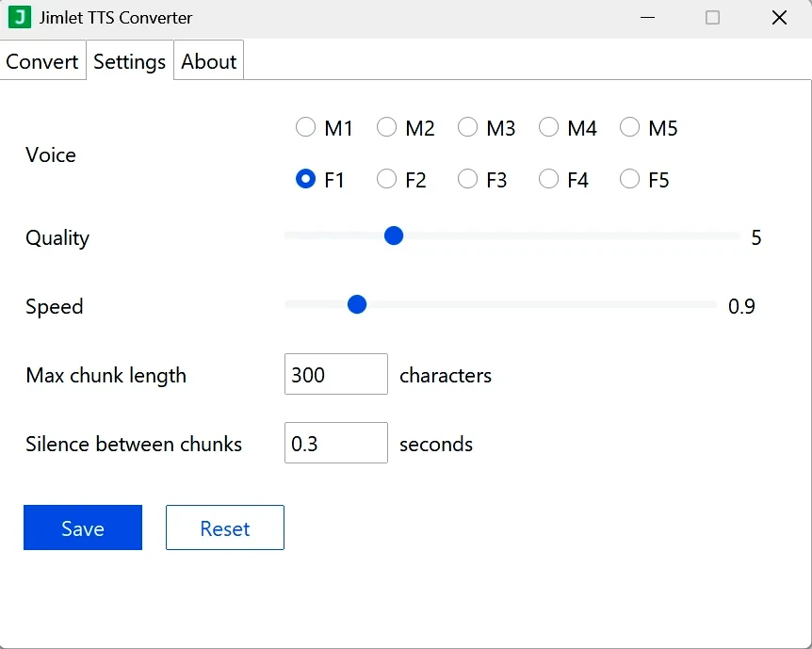Open the About tab

coord(208,60)
